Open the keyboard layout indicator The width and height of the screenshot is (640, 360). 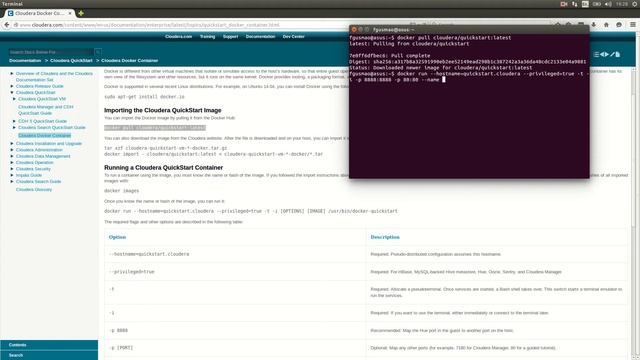tap(585, 4)
